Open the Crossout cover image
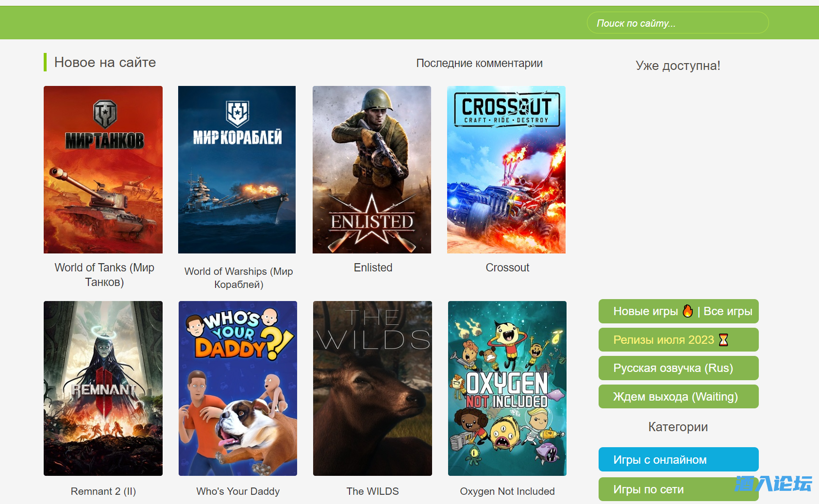 coord(506,169)
